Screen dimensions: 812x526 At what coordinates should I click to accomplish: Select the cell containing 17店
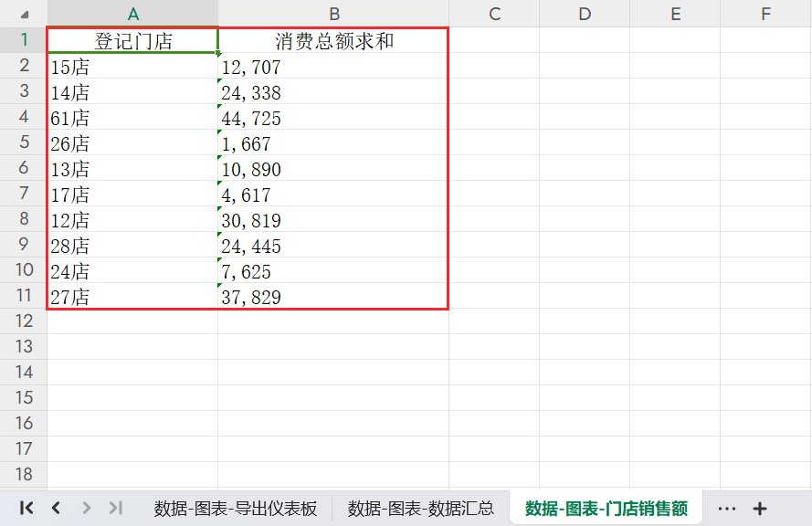[132, 194]
